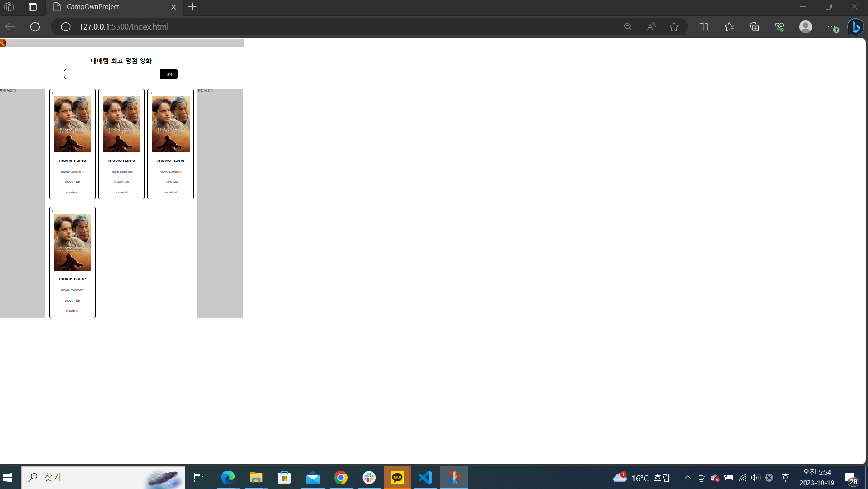This screenshot has height=489, width=868.
Task: Open Bing Copilot sidebar icon
Action: [x=855, y=27]
